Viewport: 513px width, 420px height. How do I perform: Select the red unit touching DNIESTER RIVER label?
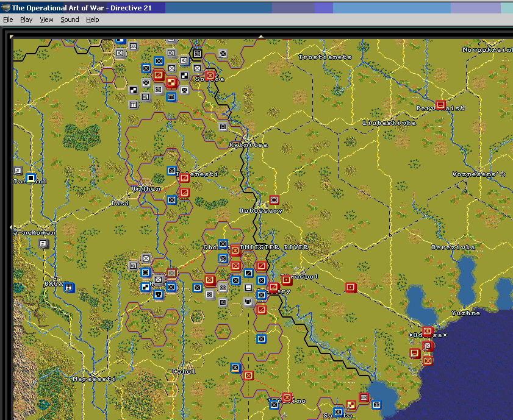tap(235, 251)
